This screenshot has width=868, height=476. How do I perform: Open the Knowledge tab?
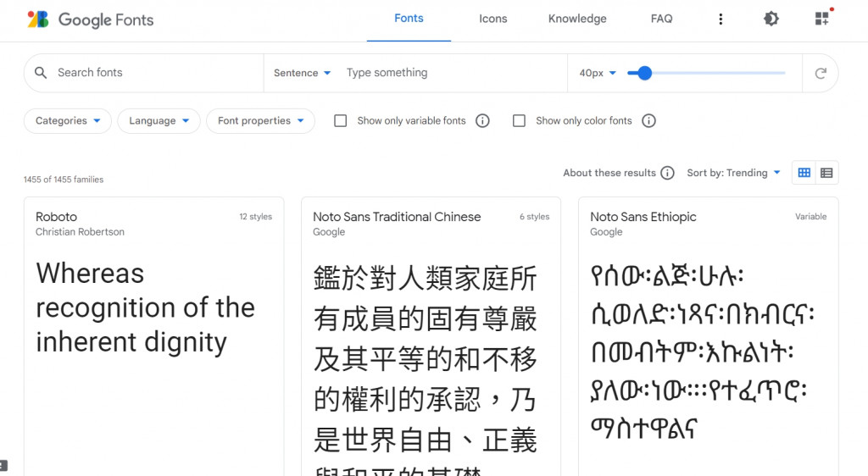click(x=577, y=19)
